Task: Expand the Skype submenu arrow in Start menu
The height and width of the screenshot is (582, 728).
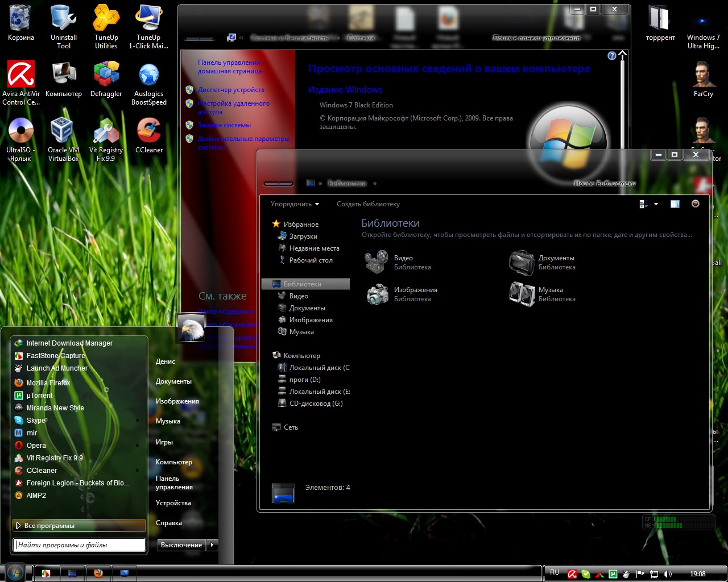Action: pyautogui.click(x=138, y=421)
